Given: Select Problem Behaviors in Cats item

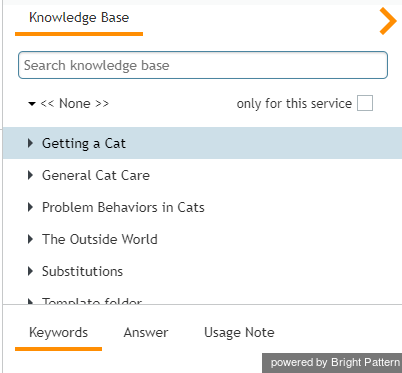Looking at the screenshot, I should point(202,207).
